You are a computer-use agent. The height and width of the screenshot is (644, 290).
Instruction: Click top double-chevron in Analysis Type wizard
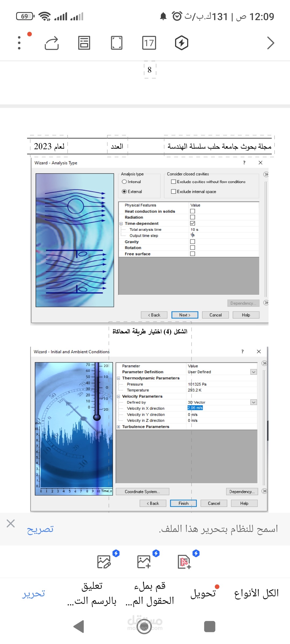coord(266,174)
